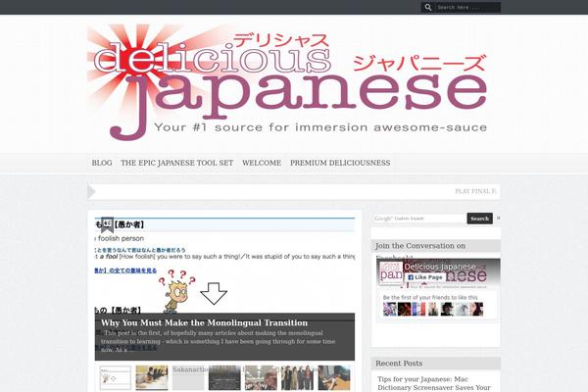Select the seventh, last slider thumbnail

coord(334,378)
